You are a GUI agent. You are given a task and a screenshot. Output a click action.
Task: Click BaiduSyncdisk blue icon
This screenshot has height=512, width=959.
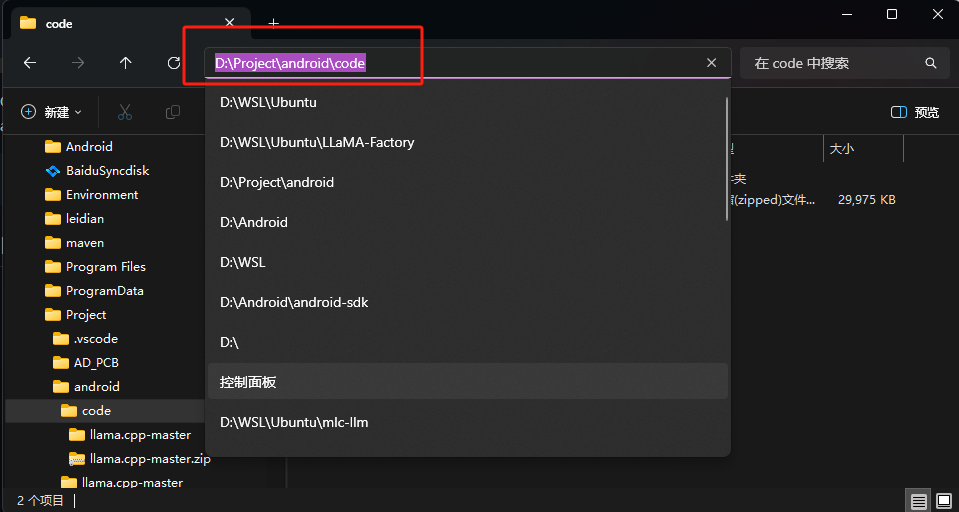53,171
